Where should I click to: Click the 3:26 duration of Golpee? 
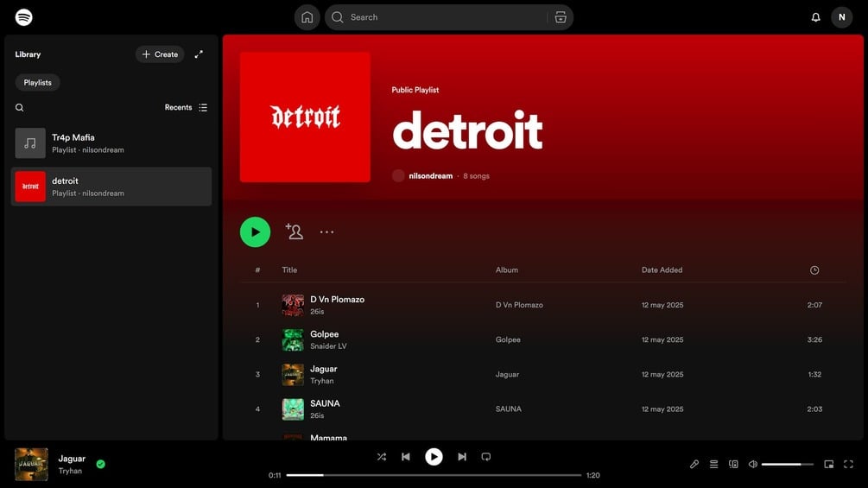click(814, 339)
